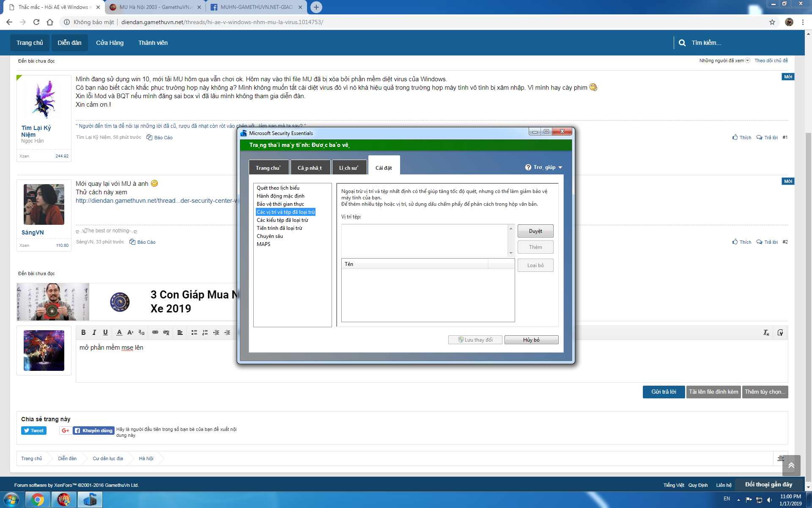Switch to the Trang chủ tab in Security Essentials
Viewport: 812px width, 508px height.
(x=268, y=168)
